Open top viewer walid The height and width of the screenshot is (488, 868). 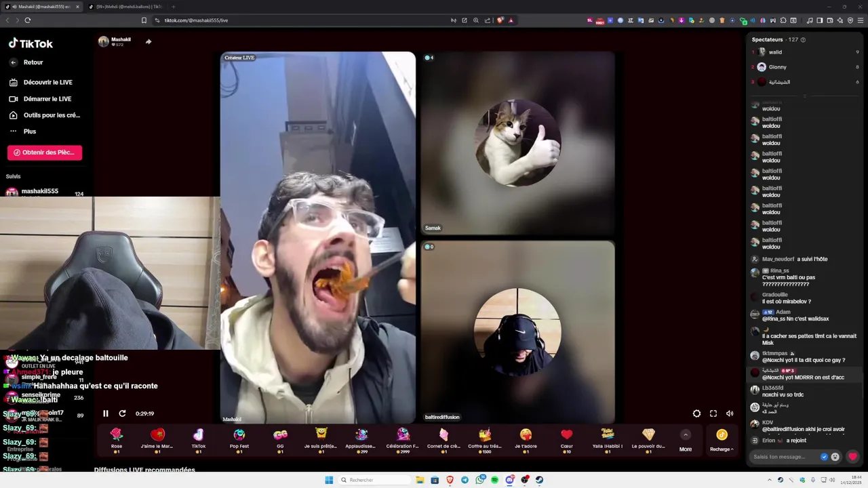point(775,52)
